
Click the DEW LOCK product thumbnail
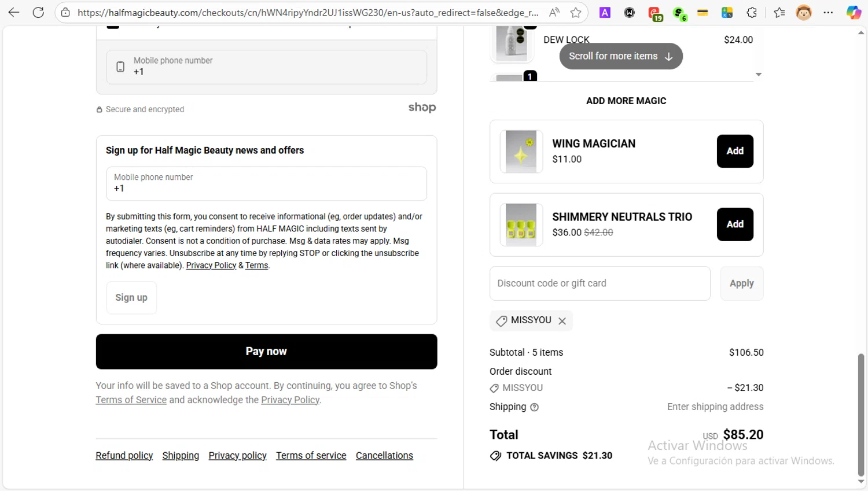click(x=512, y=43)
